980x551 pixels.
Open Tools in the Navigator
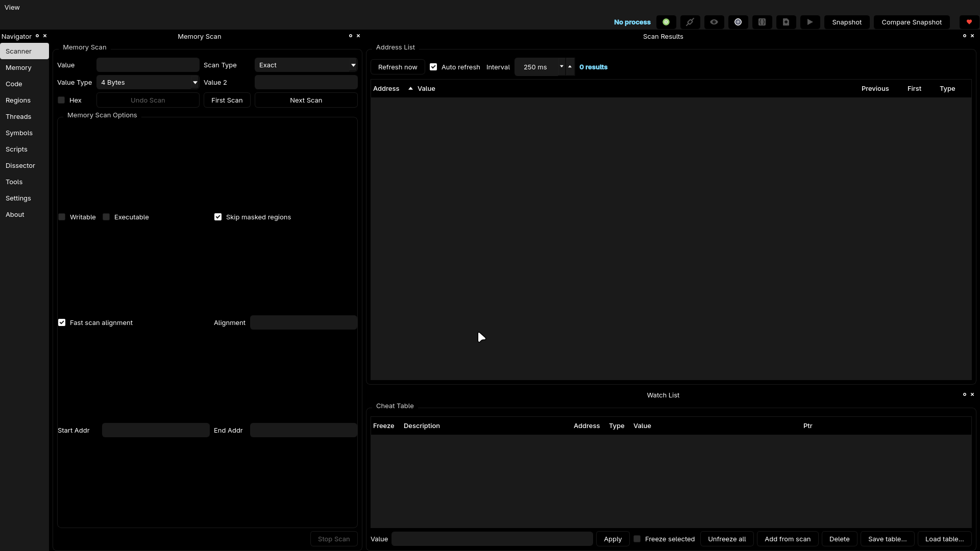[24, 182]
